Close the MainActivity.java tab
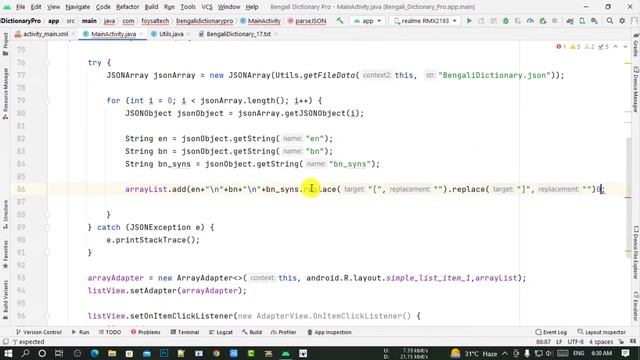The width and height of the screenshot is (640, 360). point(141,34)
